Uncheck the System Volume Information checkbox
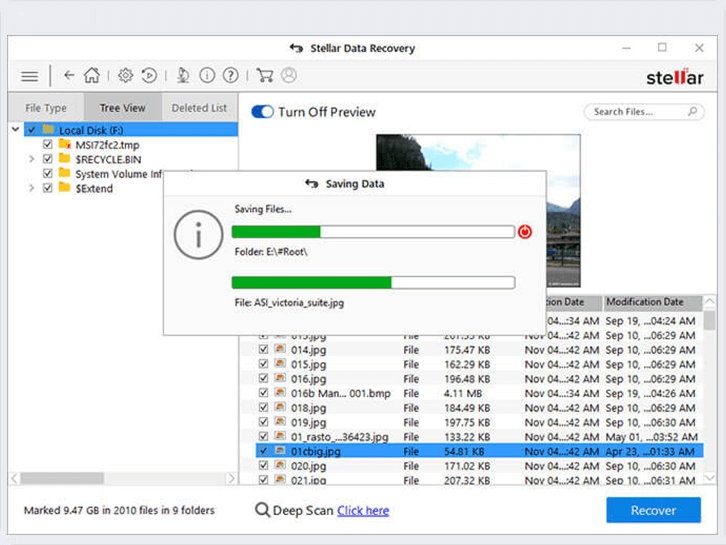Image resolution: width=726 pixels, height=545 pixels. pyautogui.click(x=48, y=173)
